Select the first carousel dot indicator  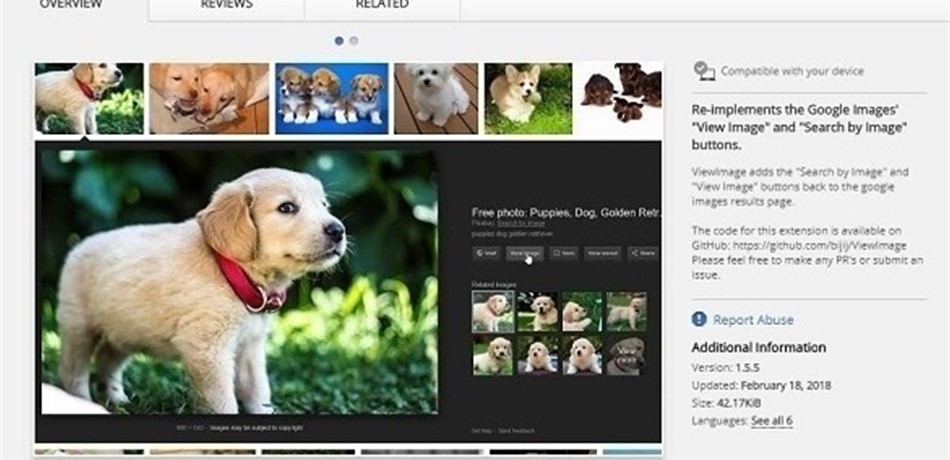click(x=339, y=41)
